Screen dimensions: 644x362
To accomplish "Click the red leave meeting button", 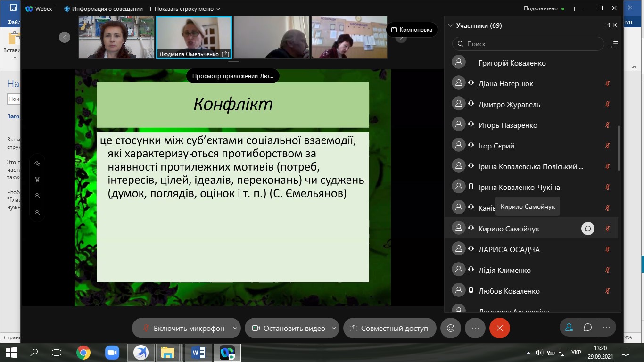I will tap(500, 328).
